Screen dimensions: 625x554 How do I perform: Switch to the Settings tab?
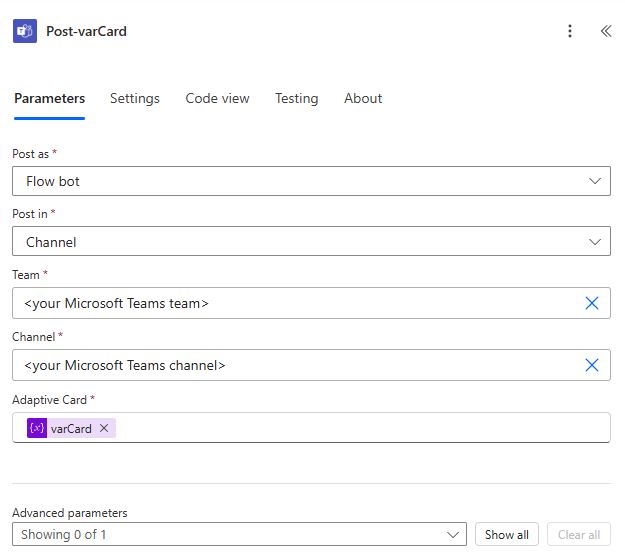pos(135,98)
